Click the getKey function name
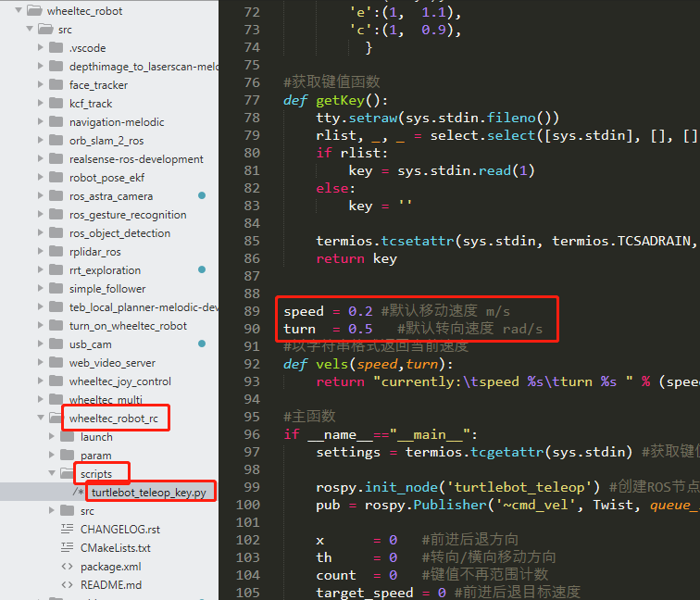 (x=344, y=101)
